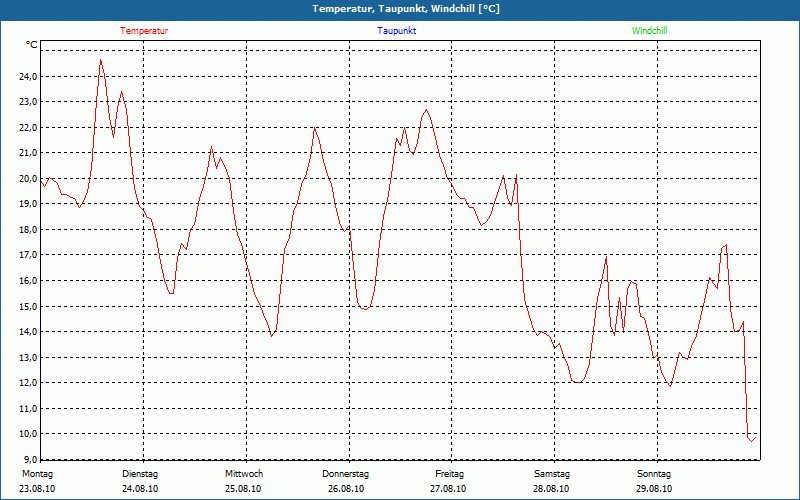Click the °C unit label on the axis

[x=32, y=45]
